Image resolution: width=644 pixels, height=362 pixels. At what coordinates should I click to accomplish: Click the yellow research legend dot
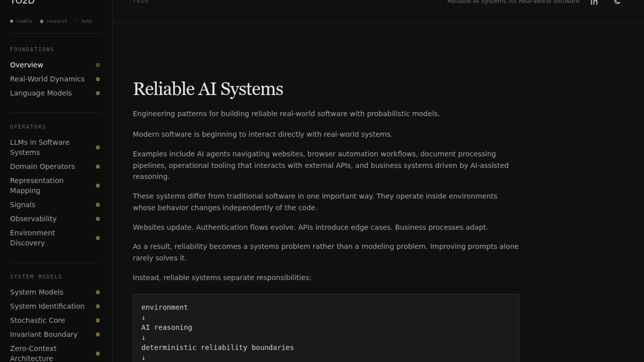[x=42, y=21]
